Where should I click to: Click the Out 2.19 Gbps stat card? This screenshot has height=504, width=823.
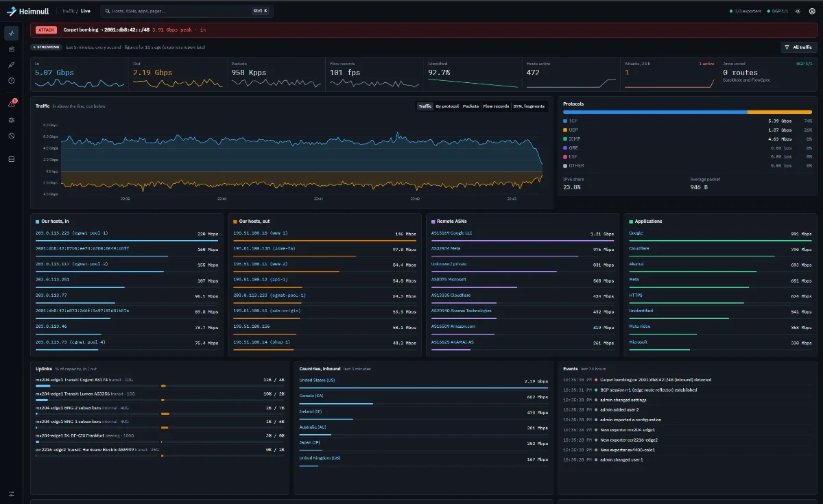pos(178,74)
